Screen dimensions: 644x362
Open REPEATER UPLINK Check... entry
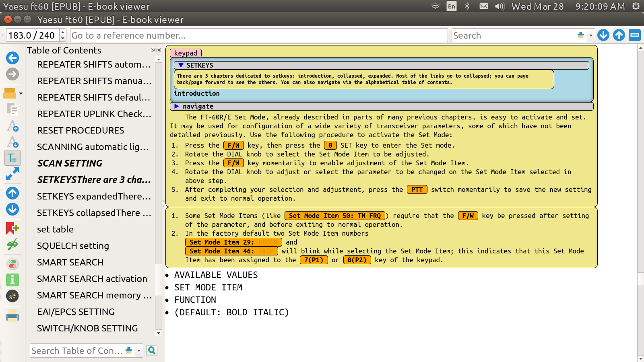coord(94,114)
